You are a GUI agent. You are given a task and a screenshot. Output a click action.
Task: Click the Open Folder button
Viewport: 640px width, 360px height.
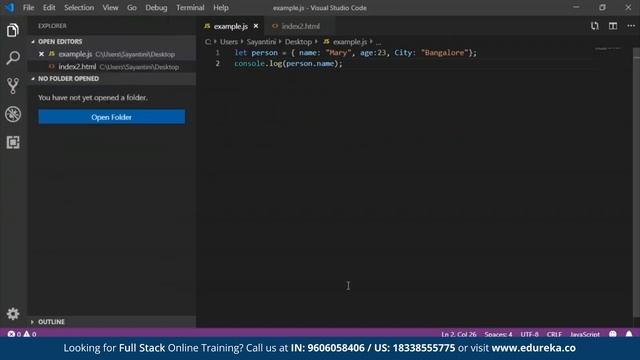[x=111, y=117]
